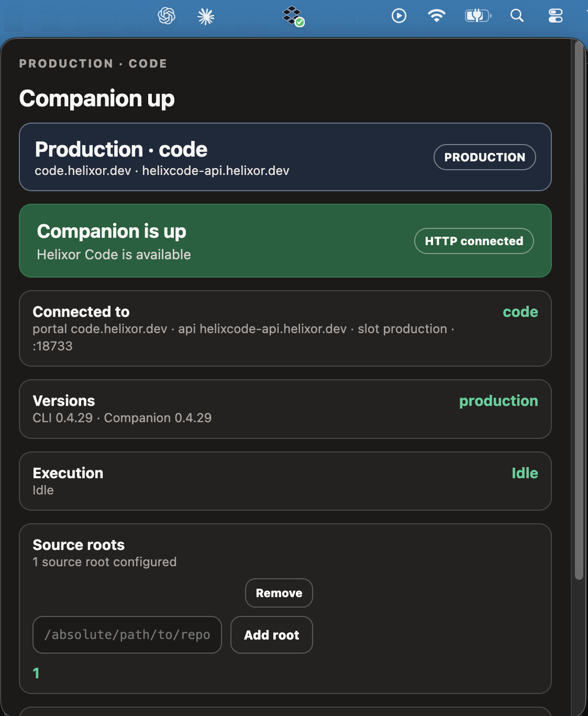588x716 pixels.
Task: Click the PRODUCTION badge button
Action: point(485,157)
